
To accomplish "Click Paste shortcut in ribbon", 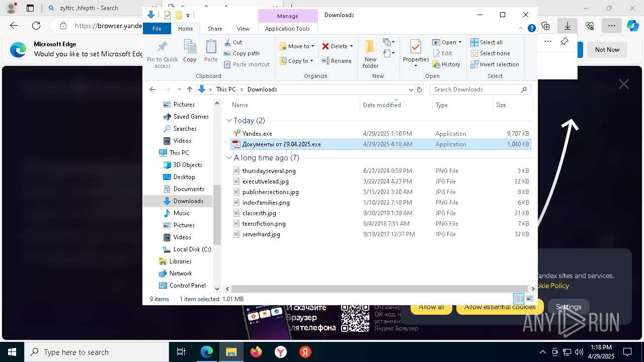I will (247, 64).
